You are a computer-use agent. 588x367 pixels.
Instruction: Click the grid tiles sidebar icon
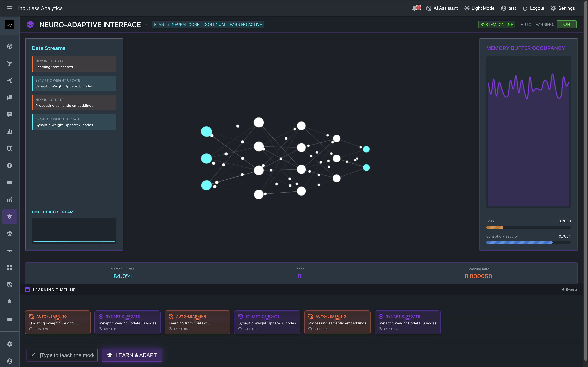tap(10, 268)
